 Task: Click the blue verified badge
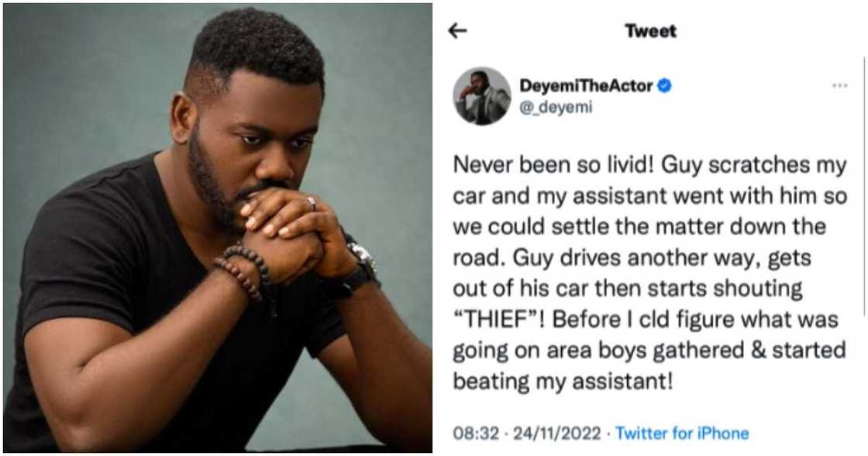coord(664,86)
